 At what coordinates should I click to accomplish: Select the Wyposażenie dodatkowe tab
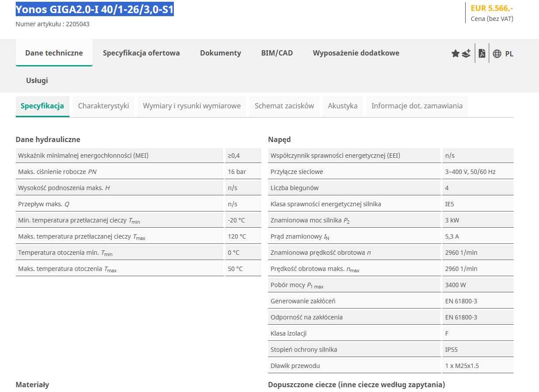pos(356,53)
